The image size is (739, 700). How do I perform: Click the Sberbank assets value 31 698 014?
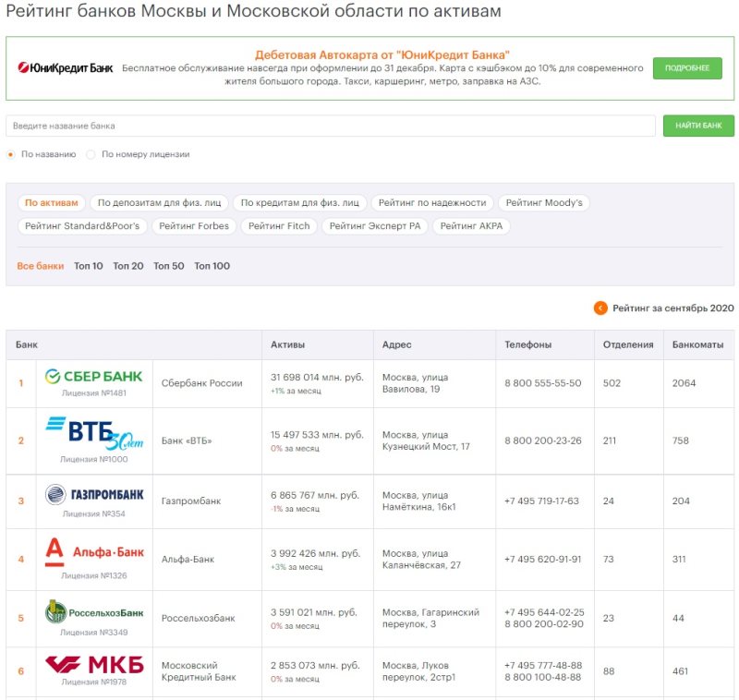pos(317,378)
